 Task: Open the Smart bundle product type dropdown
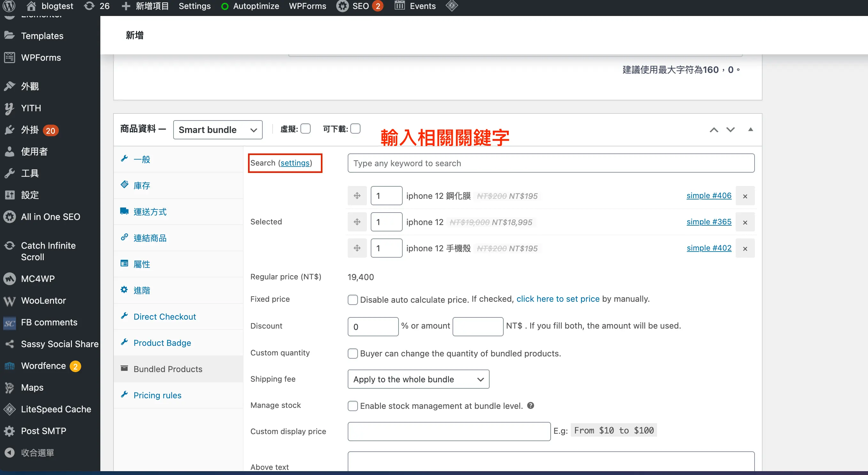218,130
